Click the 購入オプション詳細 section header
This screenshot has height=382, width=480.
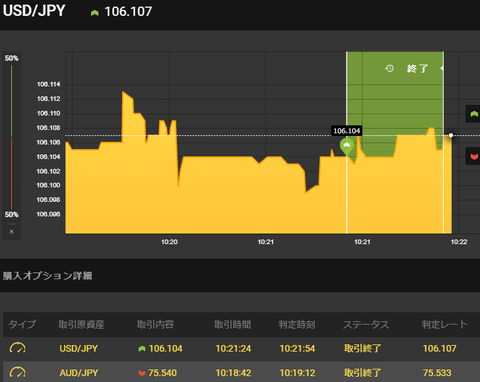(x=47, y=276)
